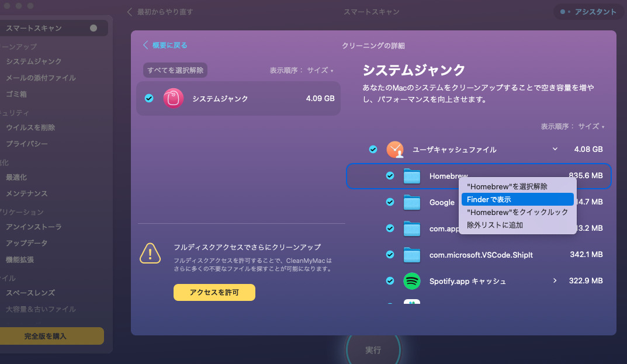Open アップデータ sidebar item
This screenshot has height=364, width=627.
pyautogui.click(x=27, y=243)
